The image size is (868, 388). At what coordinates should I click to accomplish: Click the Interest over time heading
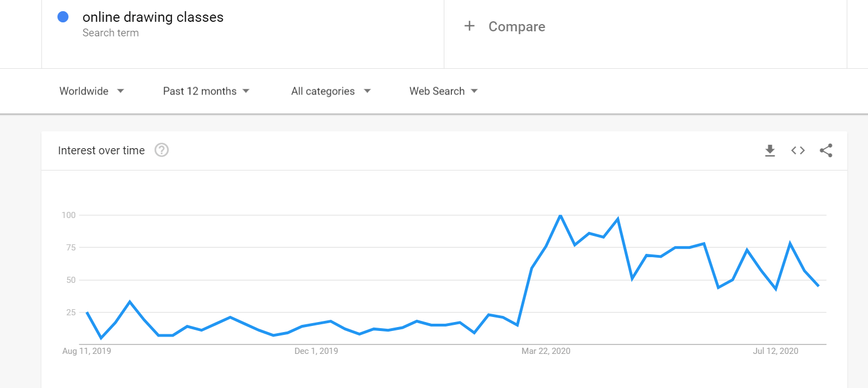click(x=101, y=150)
